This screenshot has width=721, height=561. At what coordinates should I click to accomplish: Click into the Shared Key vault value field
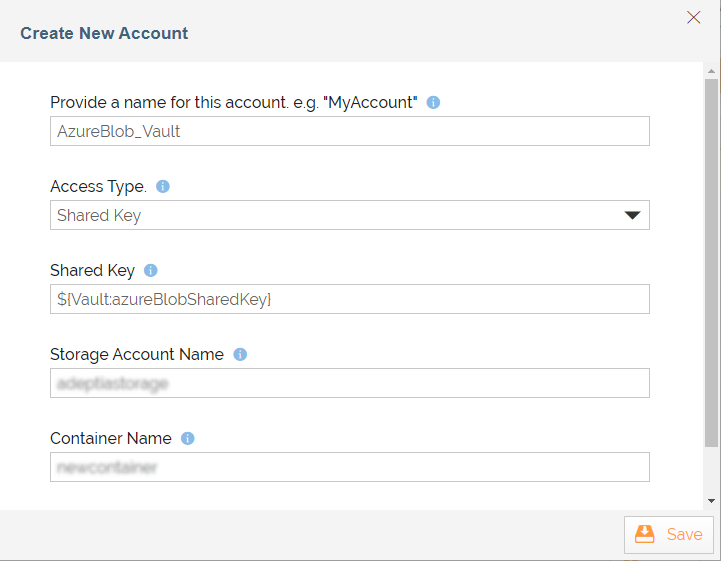click(x=349, y=299)
